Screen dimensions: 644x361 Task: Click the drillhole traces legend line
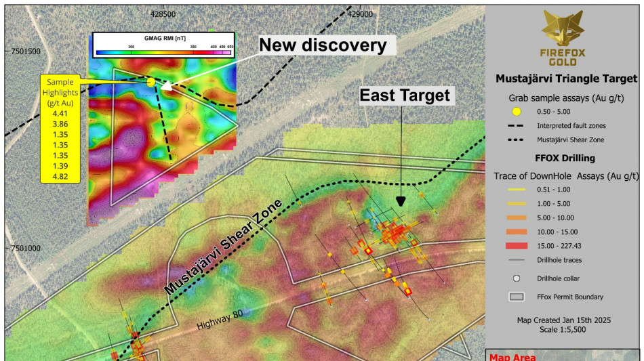pyautogui.click(x=517, y=260)
